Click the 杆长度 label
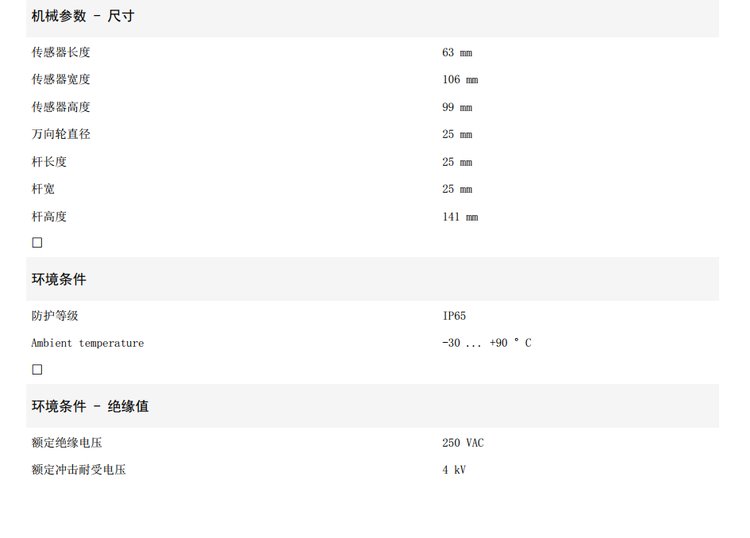The height and width of the screenshot is (538, 750). pyautogui.click(x=49, y=162)
